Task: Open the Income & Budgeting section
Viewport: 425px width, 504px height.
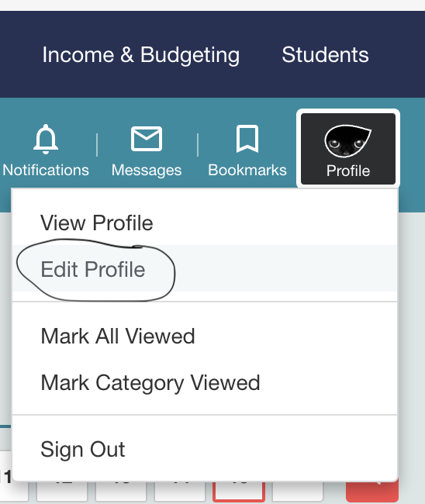Action: point(141,54)
